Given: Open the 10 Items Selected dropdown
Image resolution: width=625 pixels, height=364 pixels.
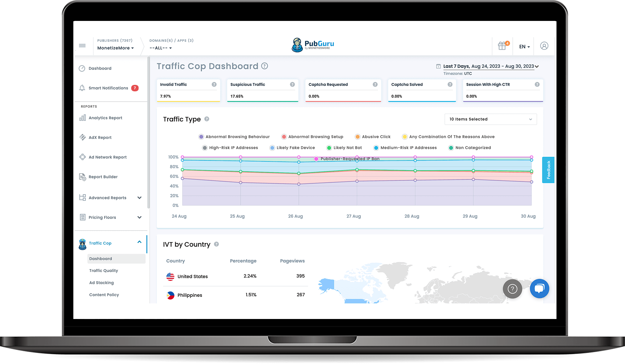Looking at the screenshot, I should 491,119.
